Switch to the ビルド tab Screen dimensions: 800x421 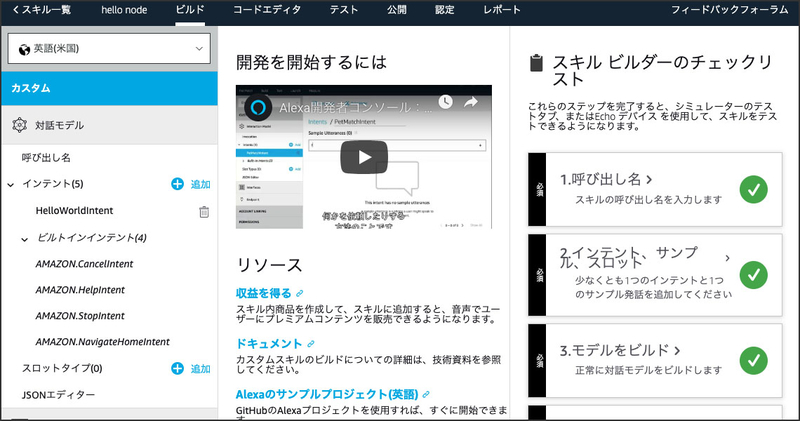[190, 10]
